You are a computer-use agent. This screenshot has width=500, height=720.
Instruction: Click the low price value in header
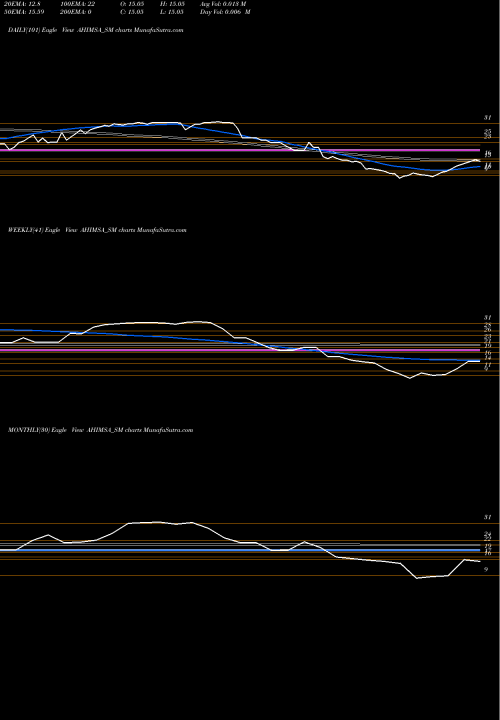(x=172, y=12)
